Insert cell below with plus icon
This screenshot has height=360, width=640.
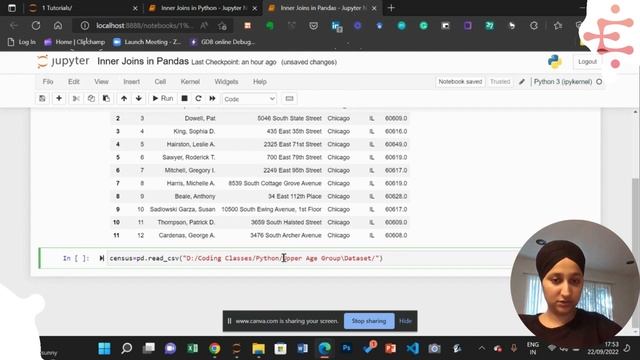59,98
